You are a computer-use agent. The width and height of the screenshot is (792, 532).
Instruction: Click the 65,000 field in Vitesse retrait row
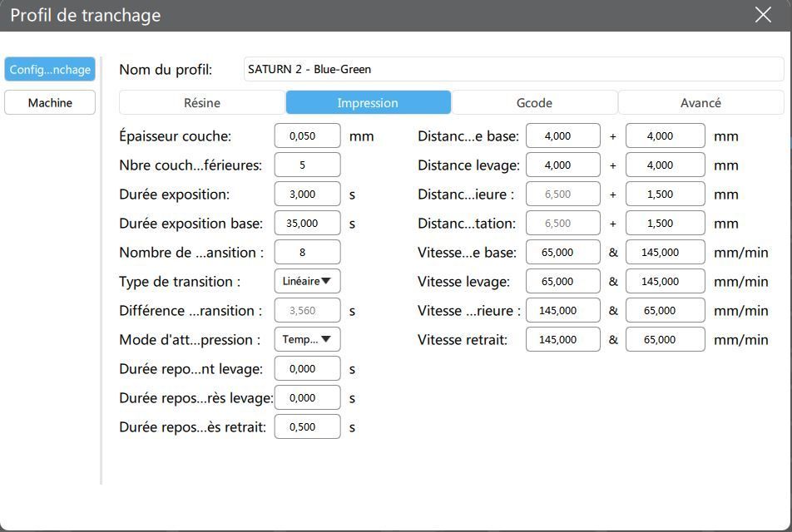(x=666, y=339)
